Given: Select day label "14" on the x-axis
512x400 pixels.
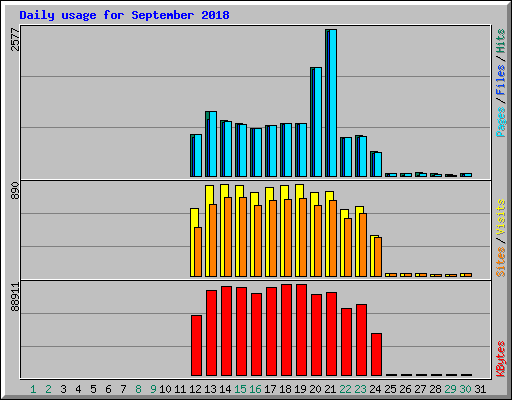Looking at the screenshot, I should pos(225,389).
